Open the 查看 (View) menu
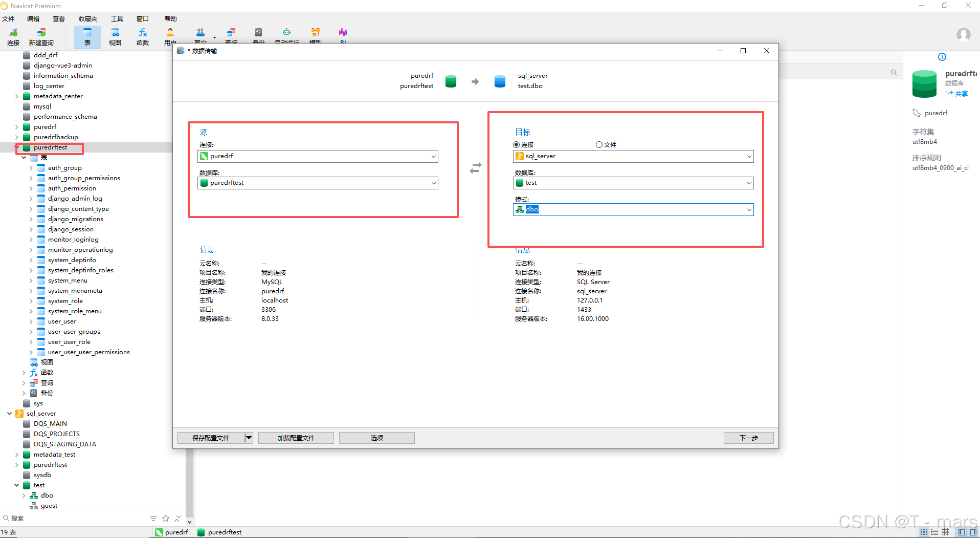The image size is (980, 538). 59,19
